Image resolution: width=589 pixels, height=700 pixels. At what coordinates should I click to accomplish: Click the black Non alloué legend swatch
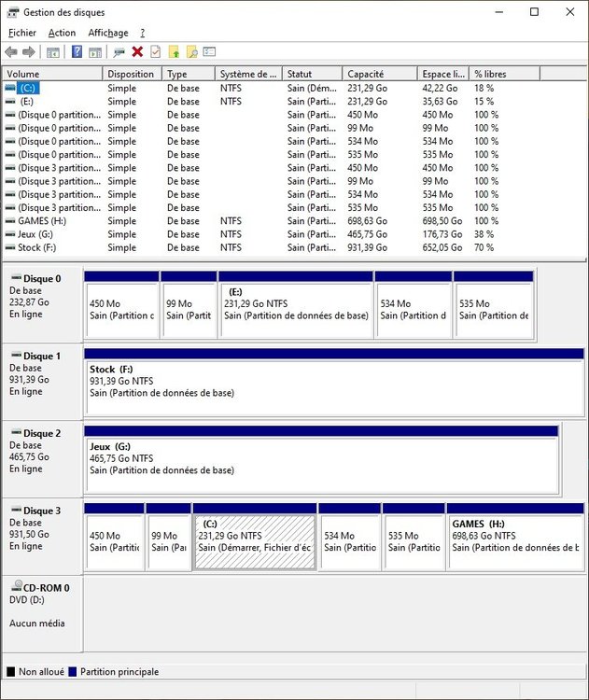coord(10,671)
